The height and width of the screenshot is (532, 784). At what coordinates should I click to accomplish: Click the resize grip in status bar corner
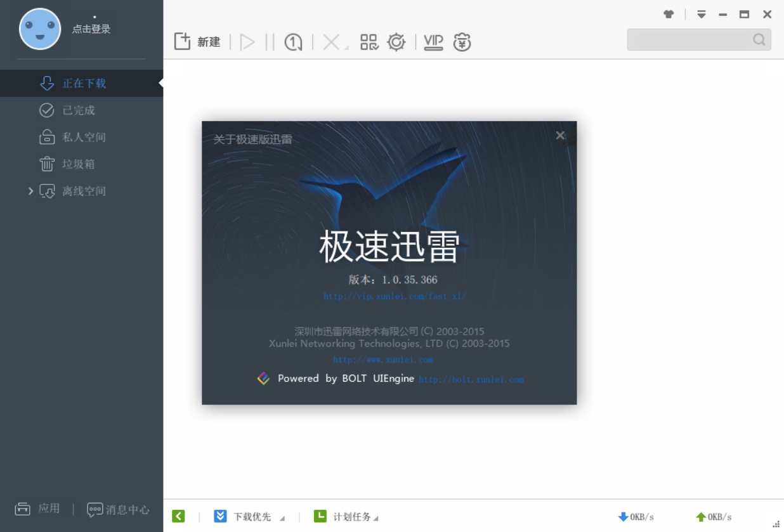click(776, 524)
